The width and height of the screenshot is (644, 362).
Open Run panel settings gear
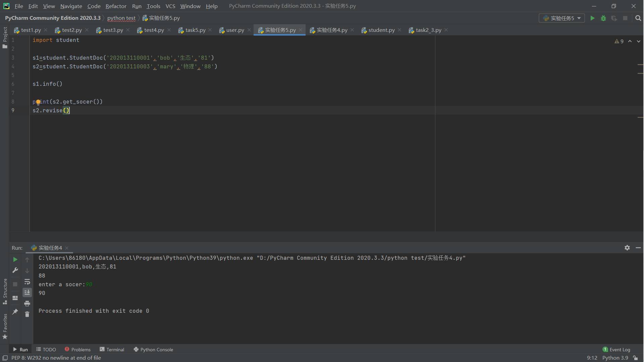tap(627, 248)
